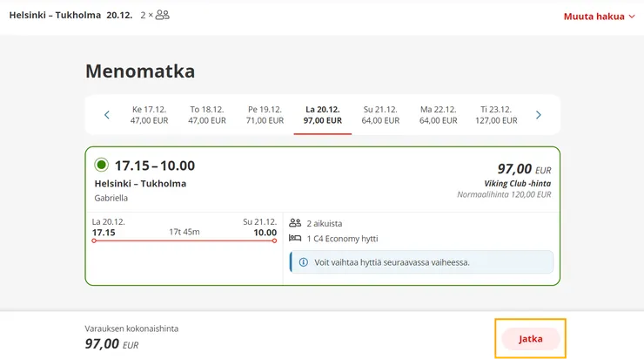Click arrival time Su 21.12. 10.00
Screen dimensions: 644x359
pyautogui.click(x=260, y=227)
